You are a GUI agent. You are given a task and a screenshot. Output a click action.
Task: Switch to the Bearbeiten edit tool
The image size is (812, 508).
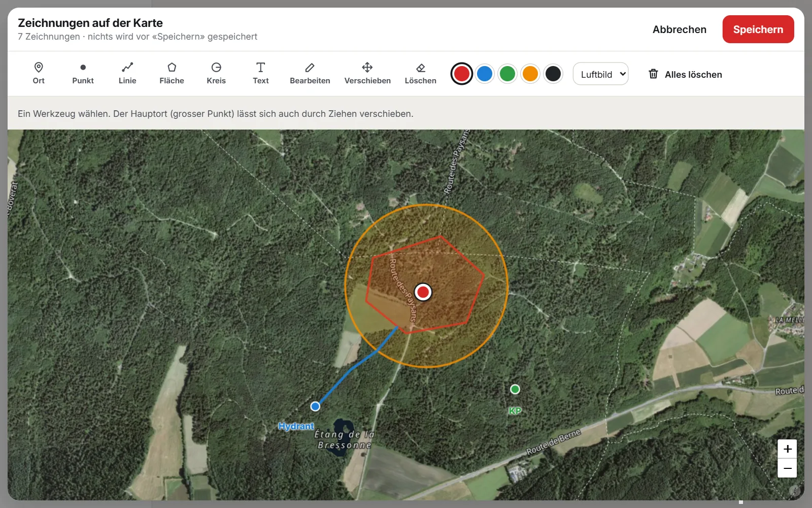tap(310, 74)
